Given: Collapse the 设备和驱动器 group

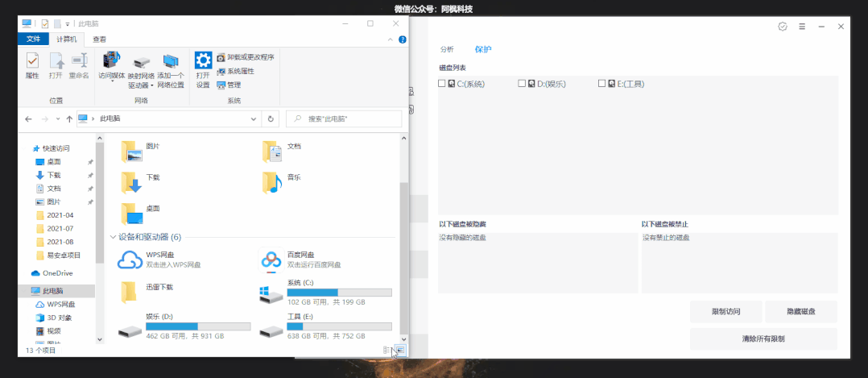Looking at the screenshot, I should point(113,238).
